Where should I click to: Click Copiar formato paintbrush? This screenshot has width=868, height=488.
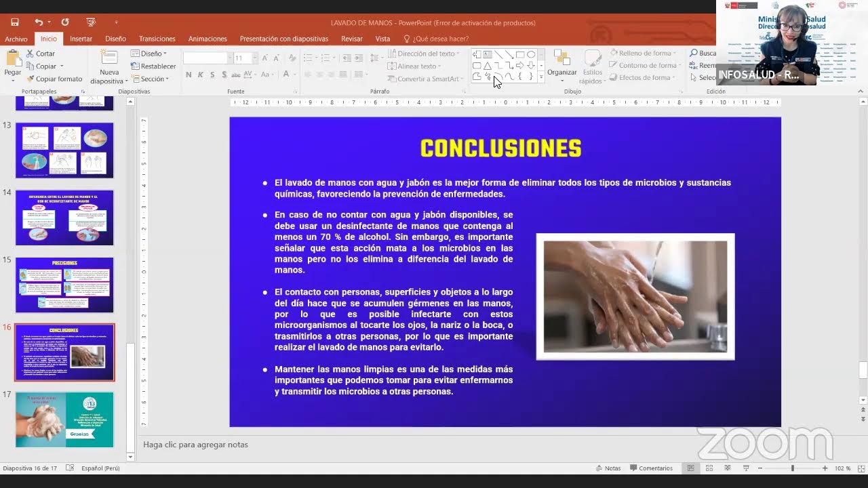(x=54, y=79)
